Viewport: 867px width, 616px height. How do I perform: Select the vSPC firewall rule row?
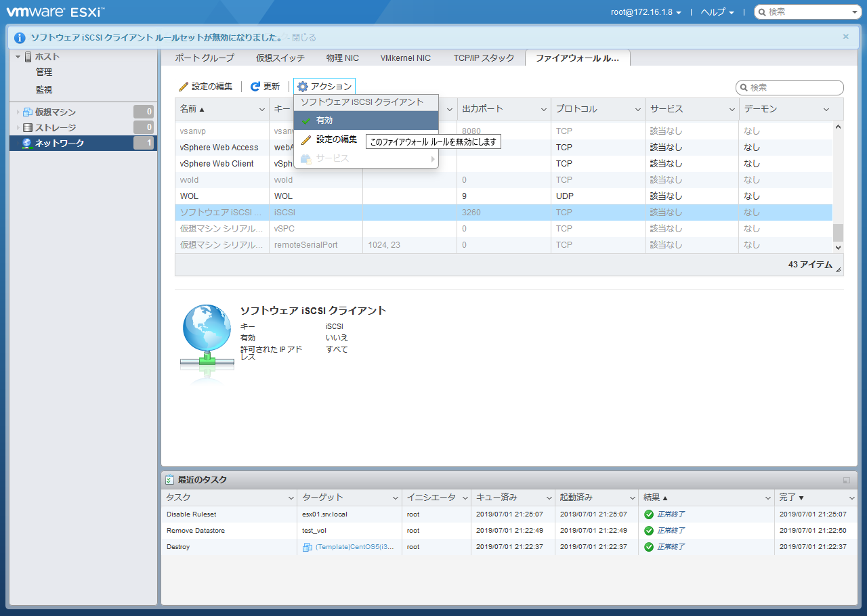[x=504, y=229]
